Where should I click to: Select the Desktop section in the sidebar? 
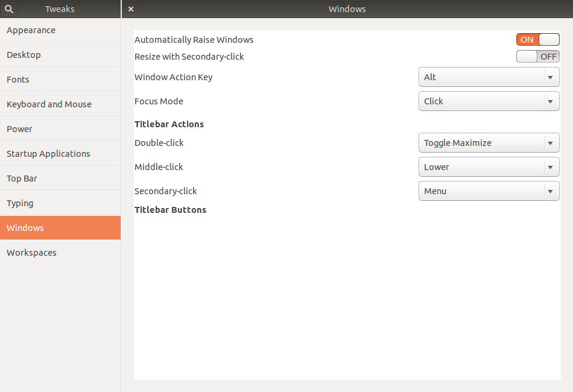pos(24,54)
